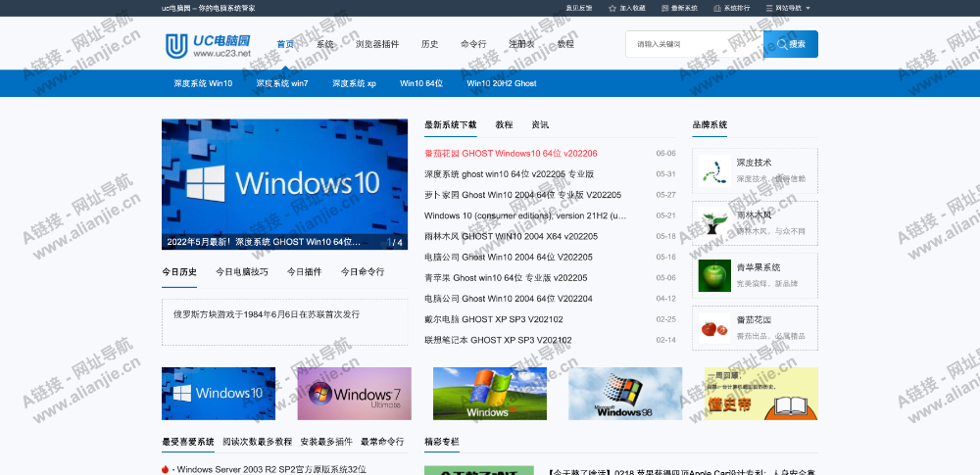The height and width of the screenshot is (475, 980).
Task: Open the 深度系统 win7 sub-navigation link
Action: click(x=282, y=83)
